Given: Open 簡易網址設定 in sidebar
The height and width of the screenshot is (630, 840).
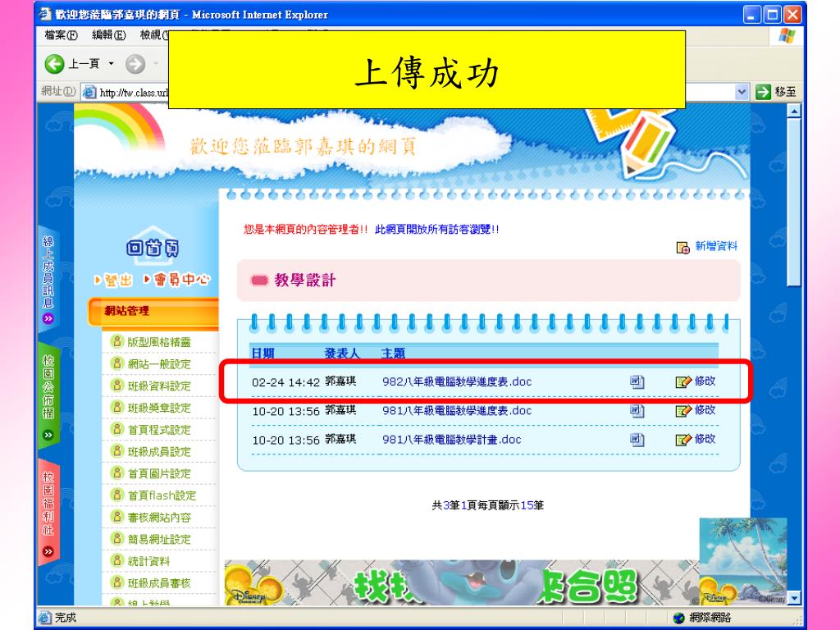Looking at the screenshot, I should (159, 540).
